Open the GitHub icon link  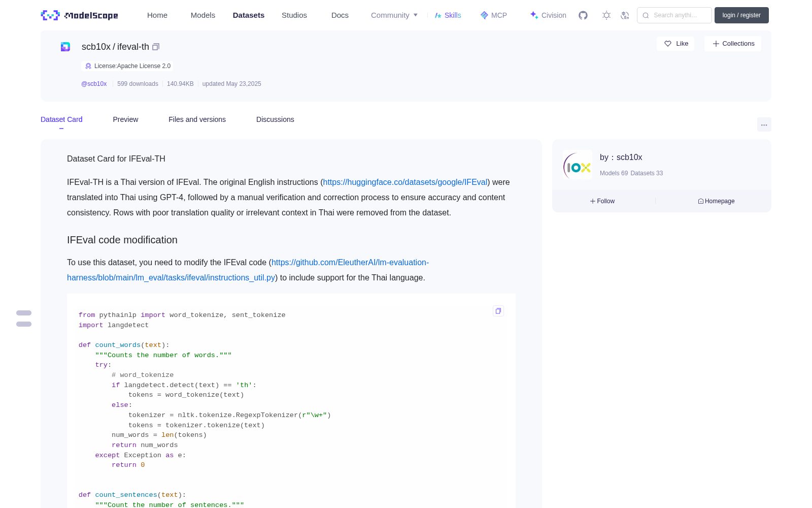point(583,15)
